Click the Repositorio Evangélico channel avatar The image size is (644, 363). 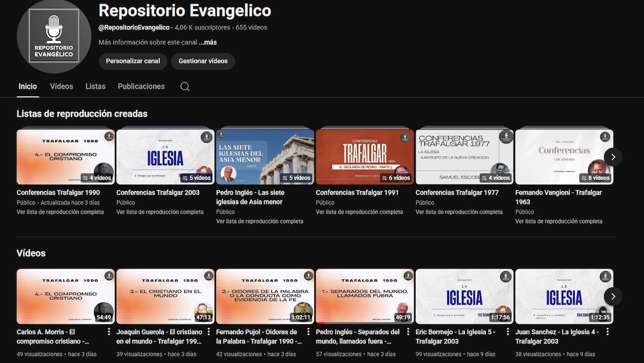point(54,36)
